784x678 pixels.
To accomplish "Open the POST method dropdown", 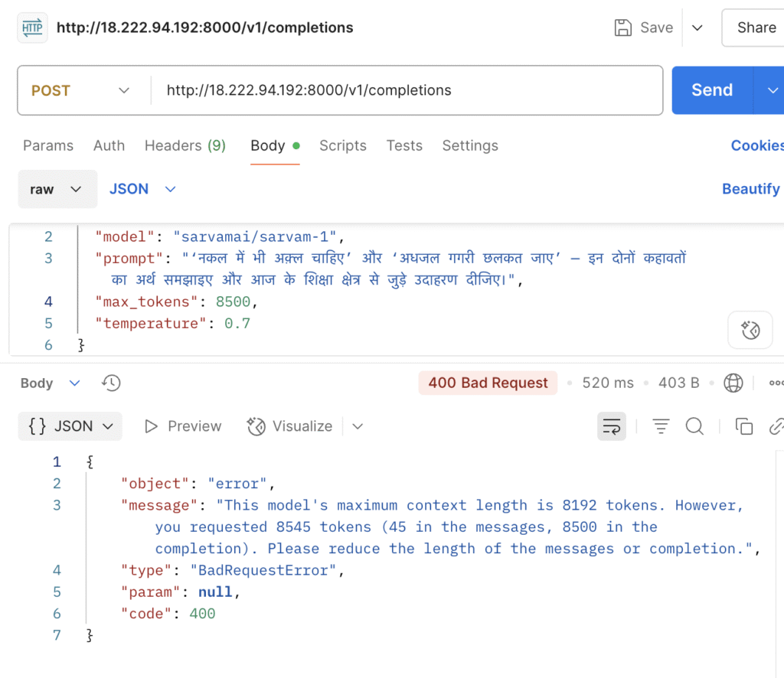I will point(80,90).
